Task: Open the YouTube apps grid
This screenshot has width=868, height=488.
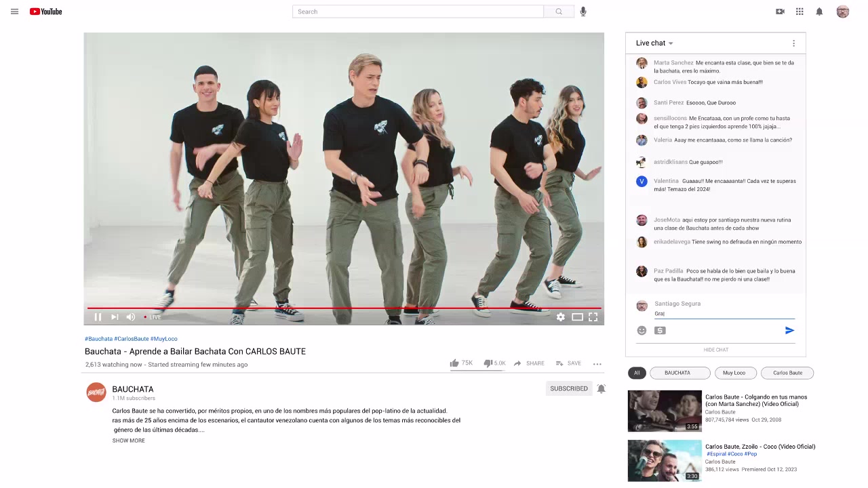Action: 800,12
